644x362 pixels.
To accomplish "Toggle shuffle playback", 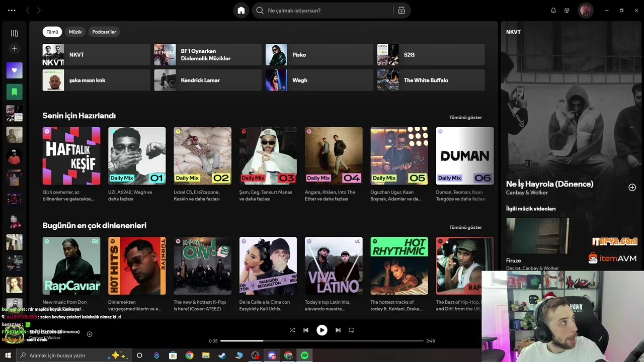I will pyautogui.click(x=292, y=330).
